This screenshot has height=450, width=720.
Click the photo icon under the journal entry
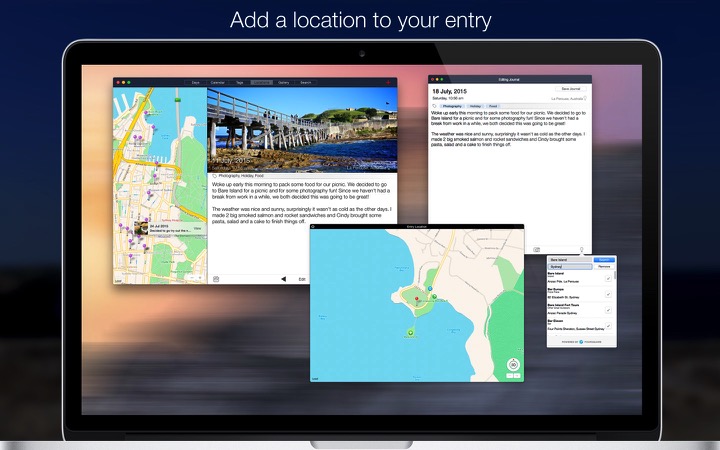coord(216,279)
